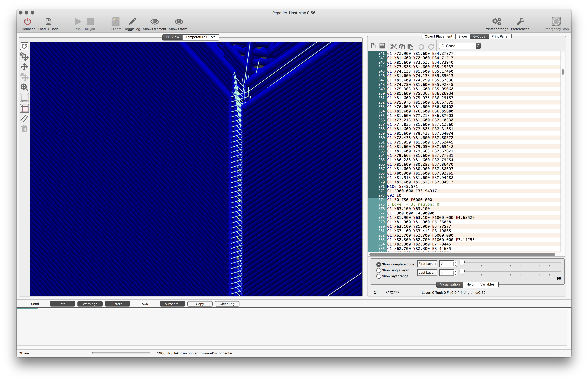
Task: Select the move viewpoint arrows tool
Action: tap(24, 67)
